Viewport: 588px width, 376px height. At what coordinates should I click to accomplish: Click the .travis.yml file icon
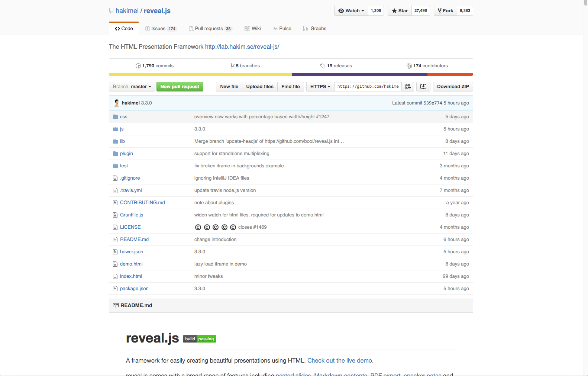click(115, 190)
